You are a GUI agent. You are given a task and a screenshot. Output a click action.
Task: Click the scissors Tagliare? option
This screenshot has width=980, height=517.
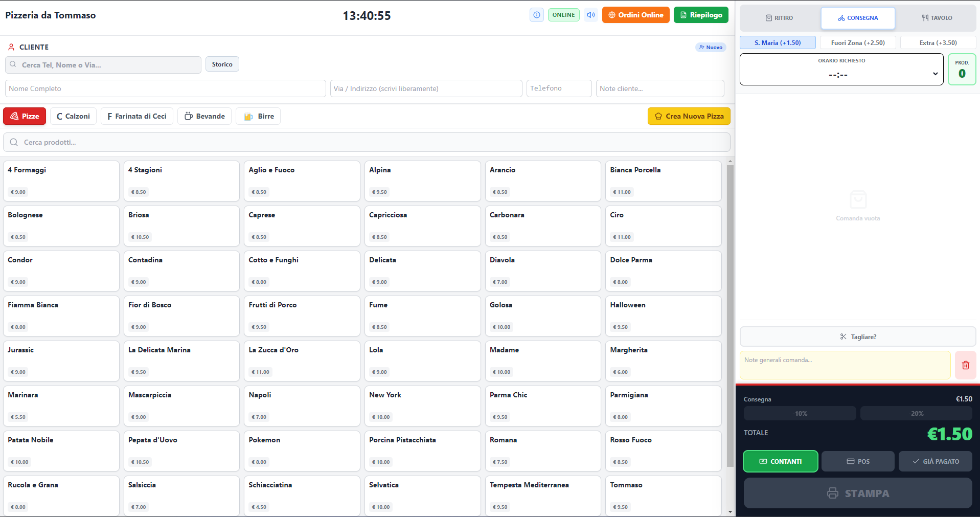[x=858, y=336]
